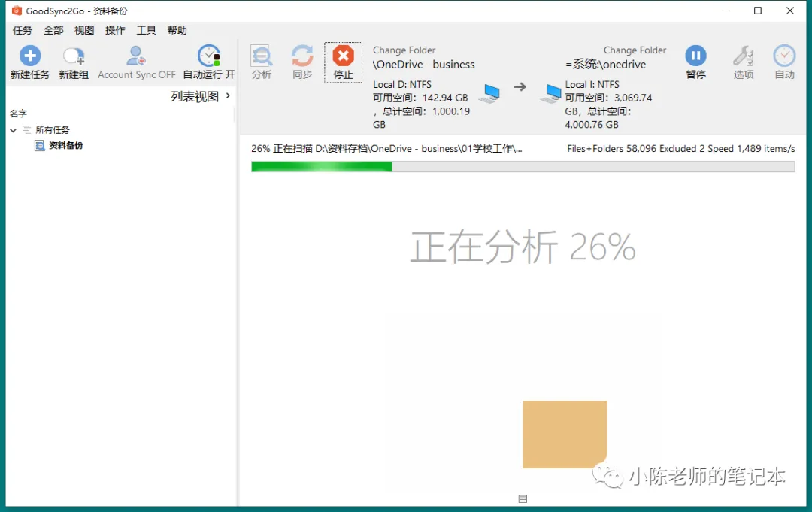812x512 pixels.
Task: Stop analysis with the 停止 button
Action: coord(343,62)
